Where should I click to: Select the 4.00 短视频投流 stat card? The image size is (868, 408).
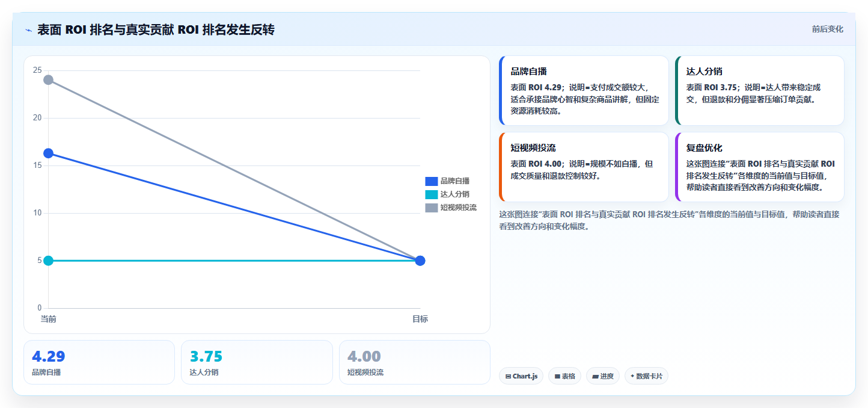415,362
